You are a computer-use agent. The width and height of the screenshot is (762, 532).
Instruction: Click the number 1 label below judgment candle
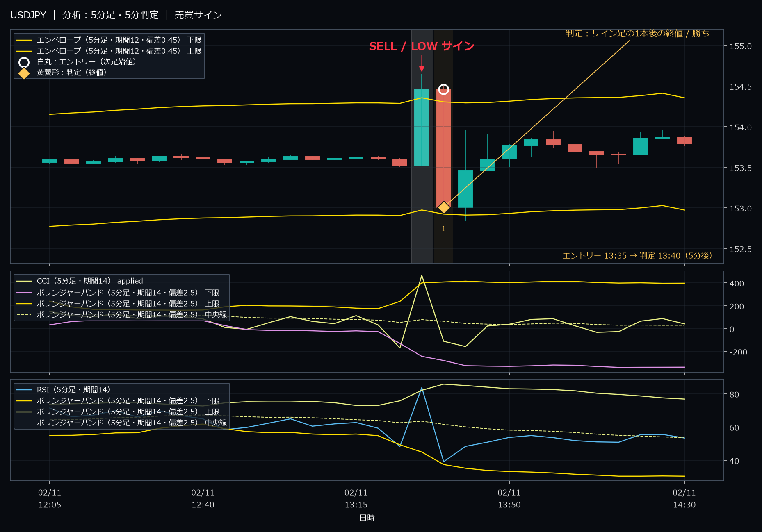(443, 229)
